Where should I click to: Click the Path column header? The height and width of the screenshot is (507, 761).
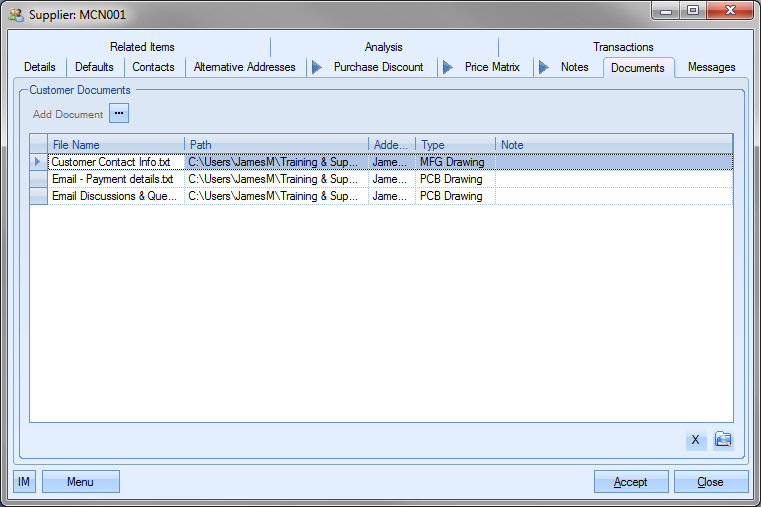(276, 145)
